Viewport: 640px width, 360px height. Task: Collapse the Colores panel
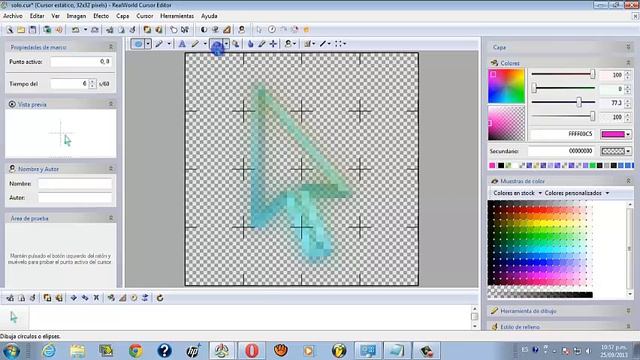point(628,63)
